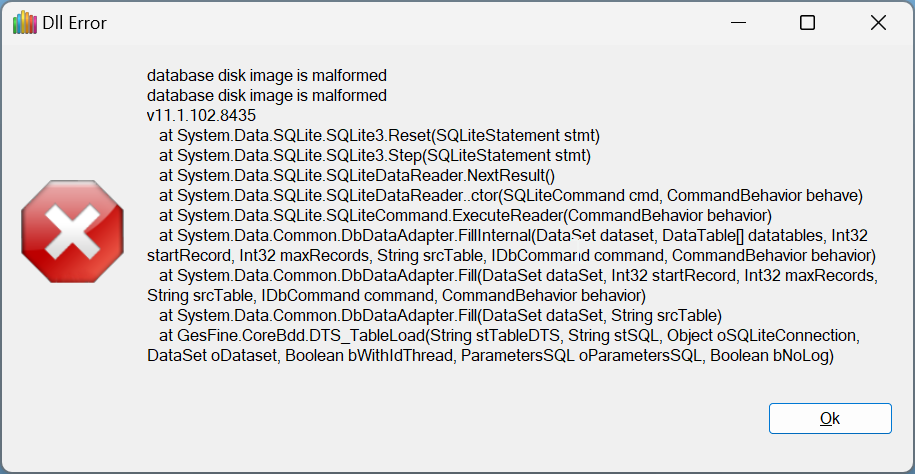Image resolution: width=915 pixels, height=474 pixels.
Task: Maximize the Dll Error window
Action: [807, 22]
